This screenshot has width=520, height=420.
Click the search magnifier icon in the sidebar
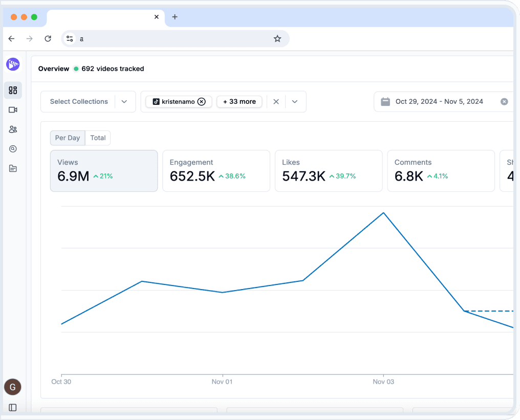[13, 148]
